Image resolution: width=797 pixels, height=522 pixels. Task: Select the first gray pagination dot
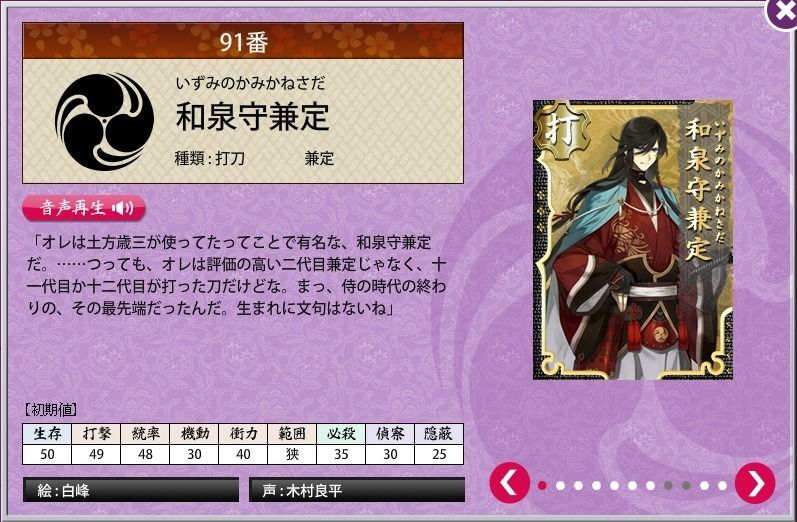click(668, 485)
